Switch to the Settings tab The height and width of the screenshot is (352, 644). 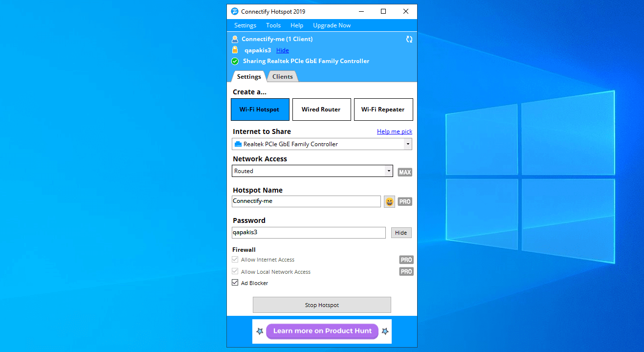tap(249, 77)
